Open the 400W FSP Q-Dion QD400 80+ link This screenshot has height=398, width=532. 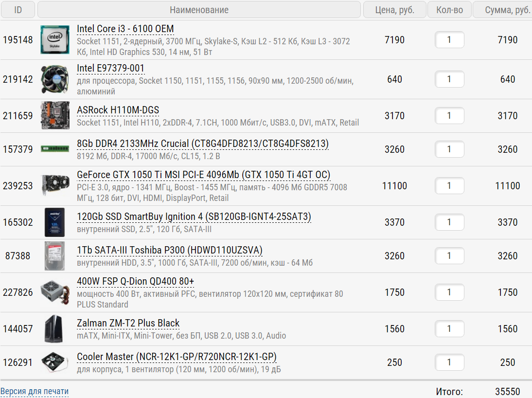click(x=135, y=282)
